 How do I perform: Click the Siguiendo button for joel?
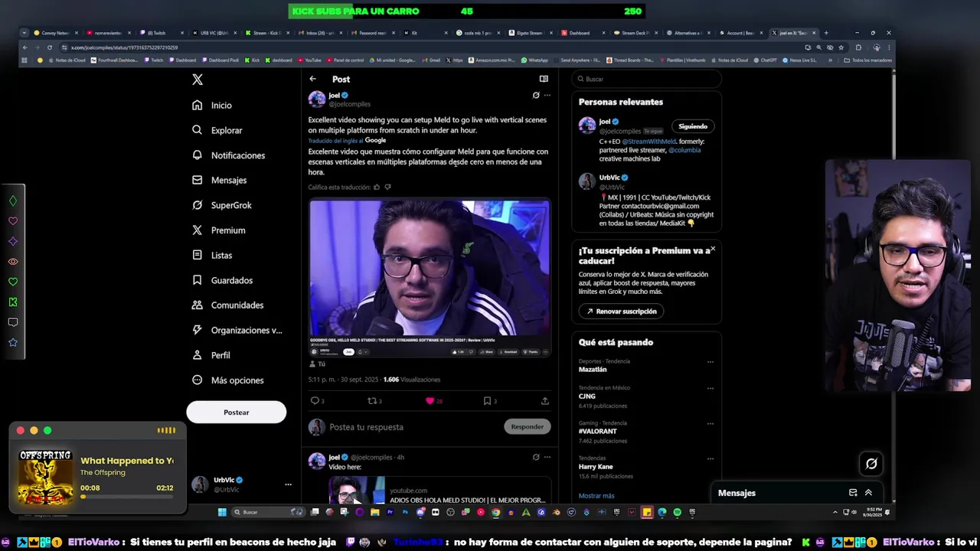pyautogui.click(x=693, y=126)
